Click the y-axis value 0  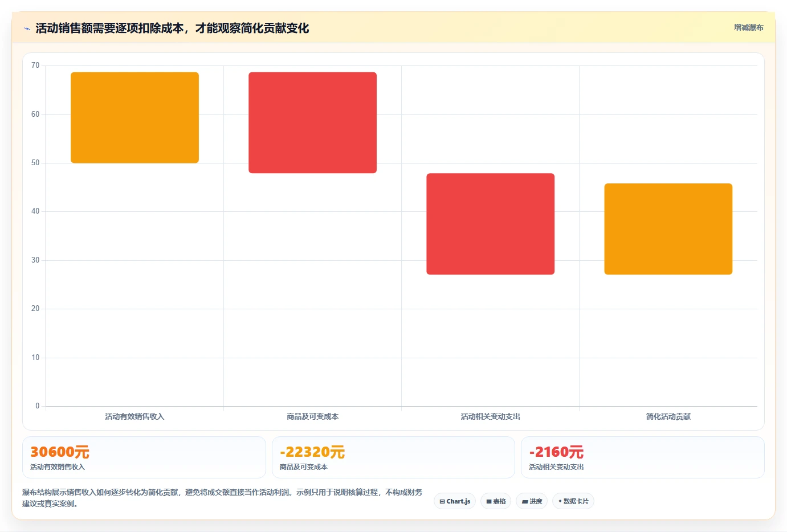pyautogui.click(x=38, y=406)
